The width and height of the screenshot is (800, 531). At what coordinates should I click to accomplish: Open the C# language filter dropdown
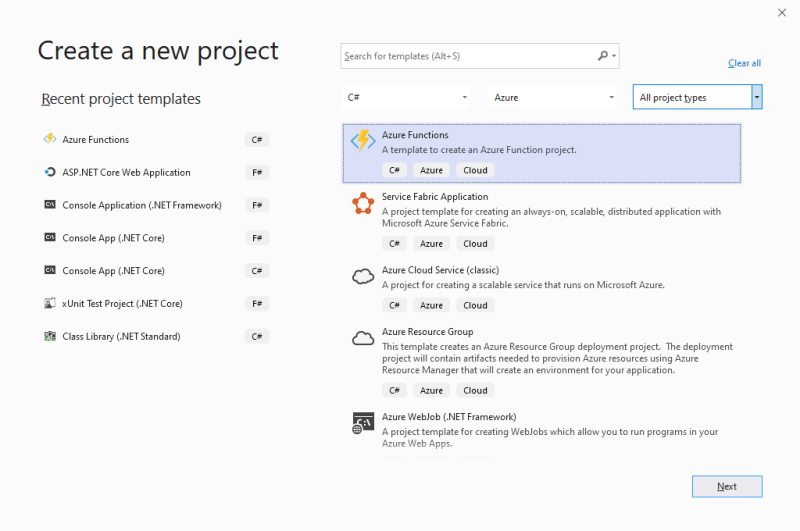[406, 97]
